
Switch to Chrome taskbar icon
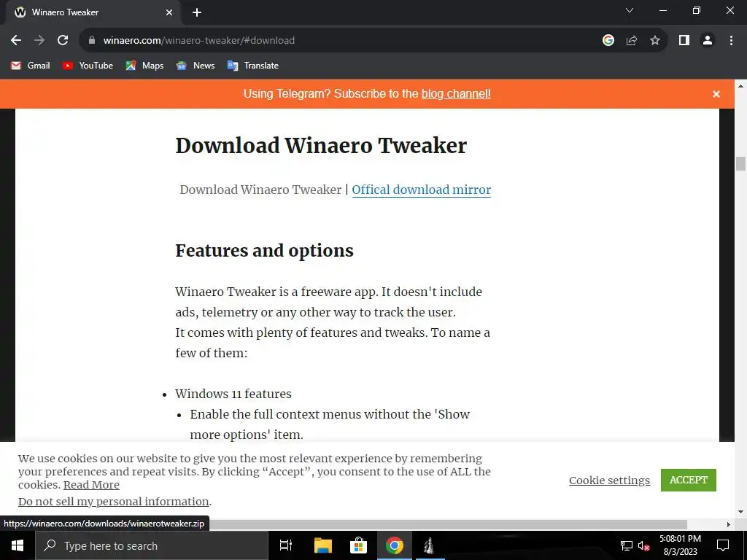pos(395,545)
